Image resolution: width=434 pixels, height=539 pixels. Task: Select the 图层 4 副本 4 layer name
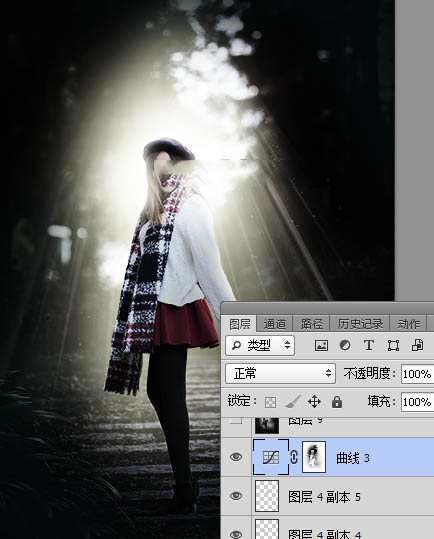(324, 535)
